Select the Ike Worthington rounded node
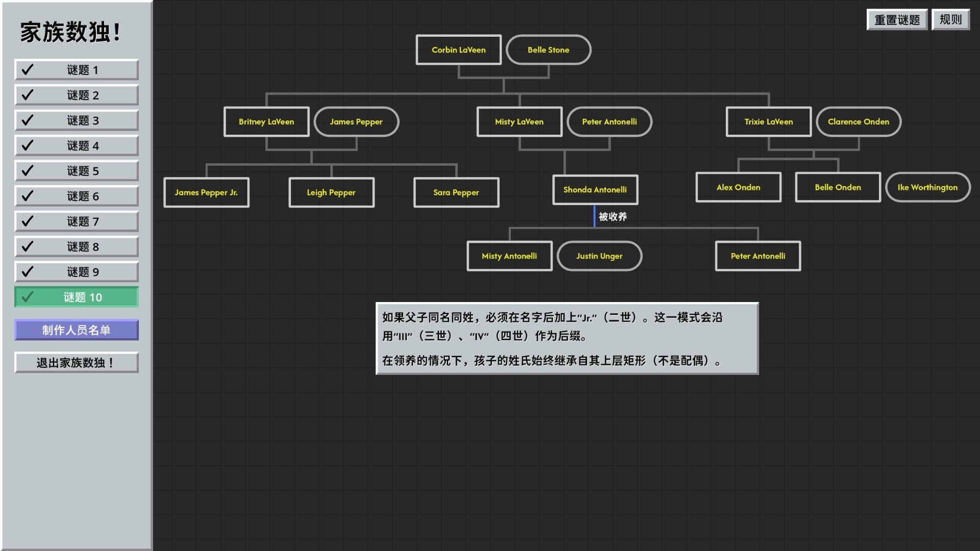The height and width of the screenshot is (551, 980). [927, 187]
